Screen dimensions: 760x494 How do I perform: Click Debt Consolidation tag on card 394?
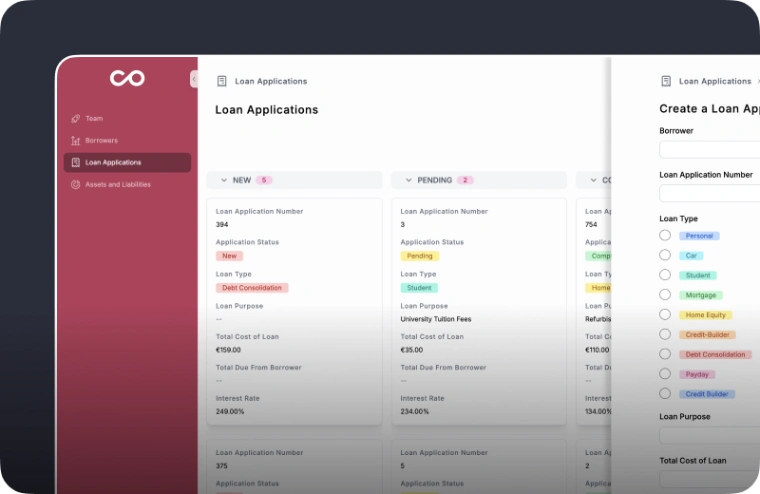click(x=252, y=288)
